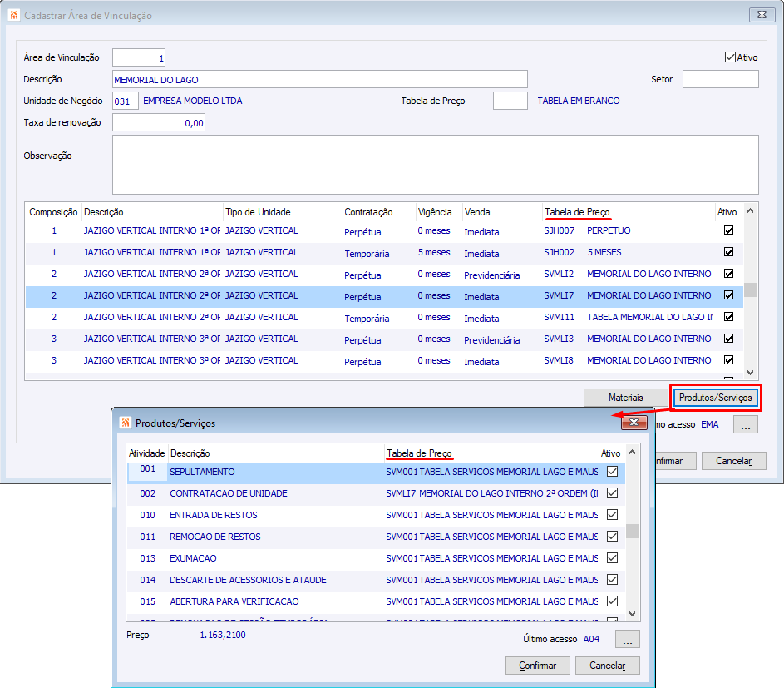Click the Produtos/Serviços dialog title icon
Image resolution: width=784 pixels, height=688 pixels.
point(126,423)
